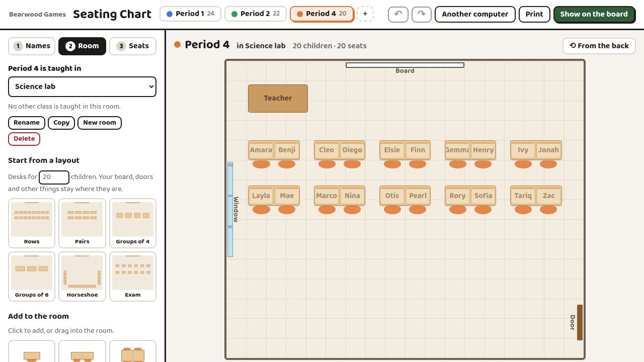Click the undo arrow button
This screenshot has height=362, width=644.
398,14
